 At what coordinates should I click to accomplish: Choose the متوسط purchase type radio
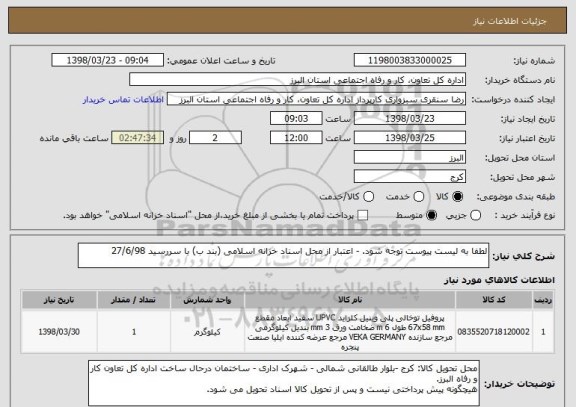tap(432, 215)
